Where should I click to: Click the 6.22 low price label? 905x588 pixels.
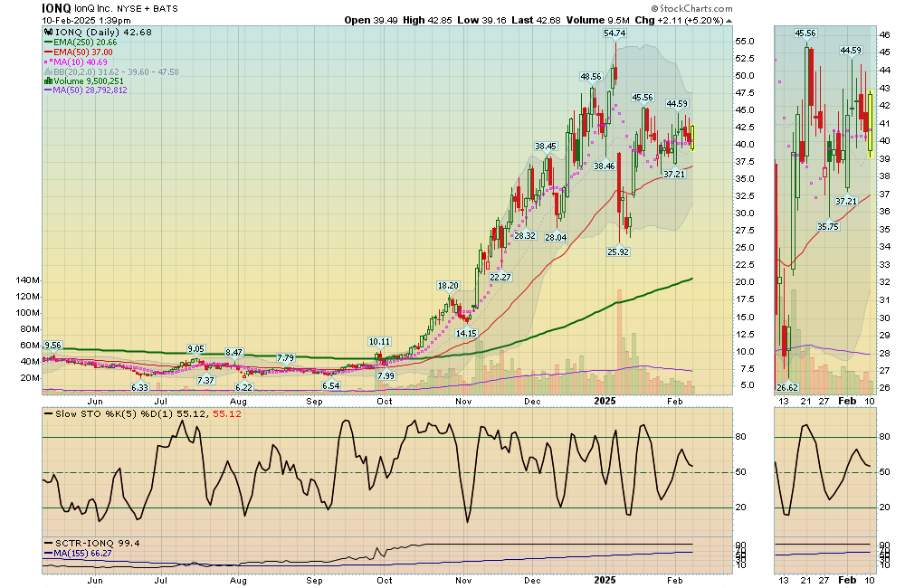(x=243, y=388)
